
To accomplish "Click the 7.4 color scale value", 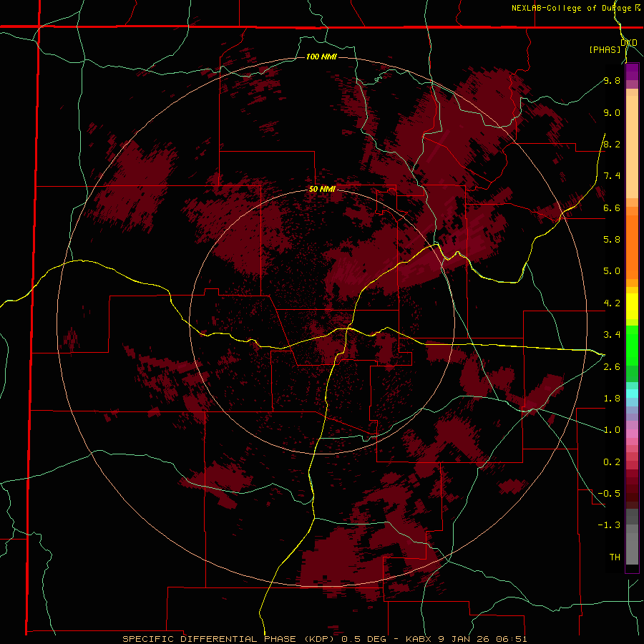I will [x=612, y=176].
